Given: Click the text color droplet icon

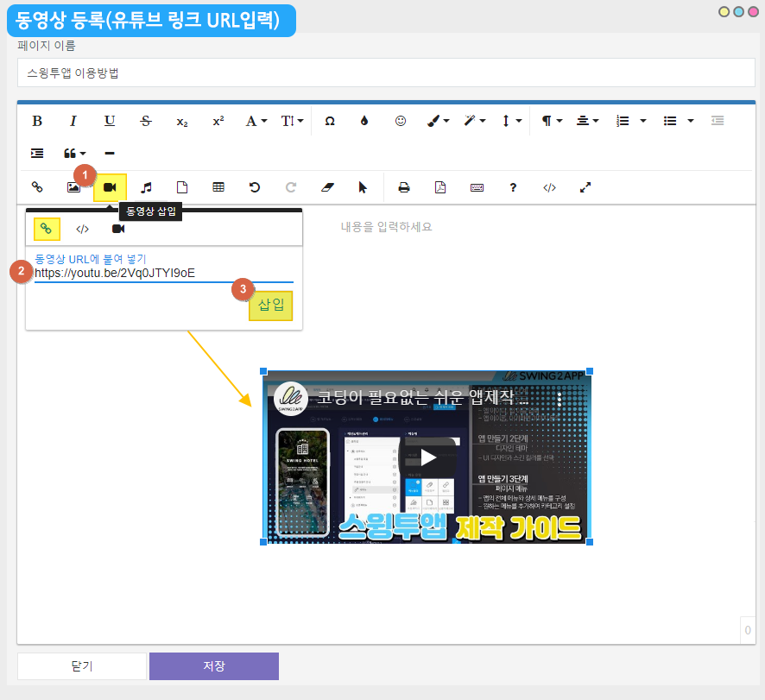Looking at the screenshot, I should pos(364,121).
